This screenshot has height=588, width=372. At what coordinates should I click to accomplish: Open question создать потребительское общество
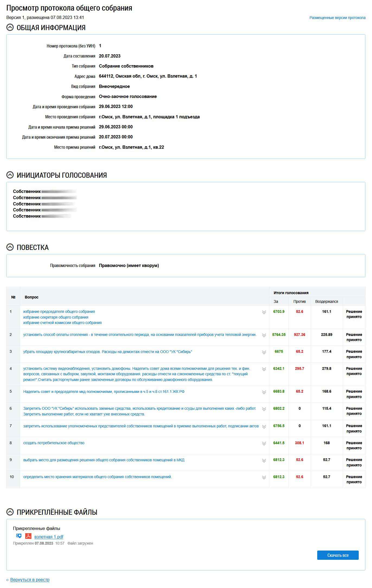54,443
